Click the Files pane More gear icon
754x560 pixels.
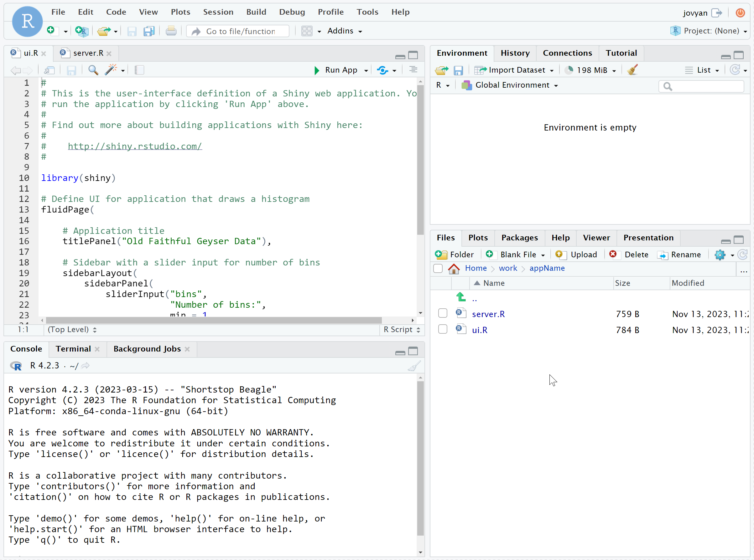[720, 254]
